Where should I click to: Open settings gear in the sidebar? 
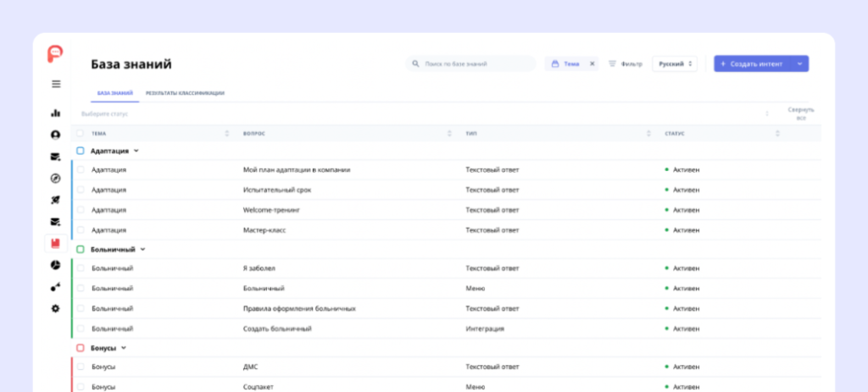click(56, 308)
